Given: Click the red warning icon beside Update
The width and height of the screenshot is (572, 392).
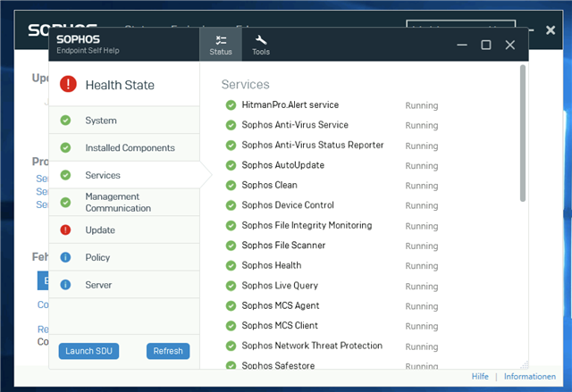Looking at the screenshot, I should click(x=65, y=229).
